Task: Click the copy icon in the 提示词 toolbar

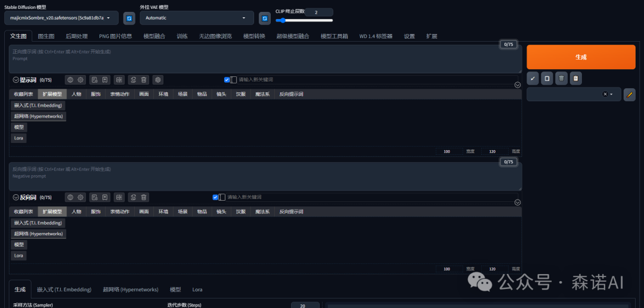Action: tap(133, 80)
